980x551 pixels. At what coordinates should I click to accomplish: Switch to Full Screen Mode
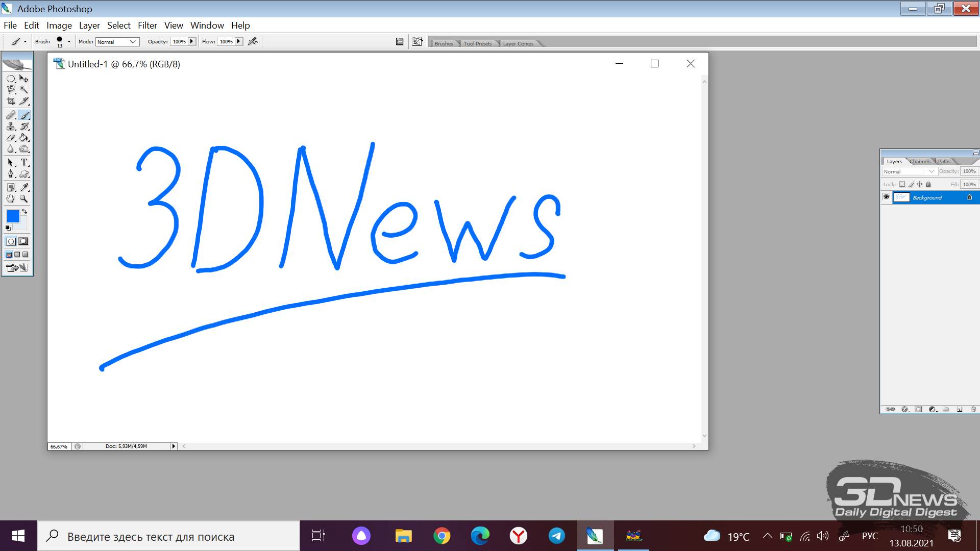pos(25,255)
